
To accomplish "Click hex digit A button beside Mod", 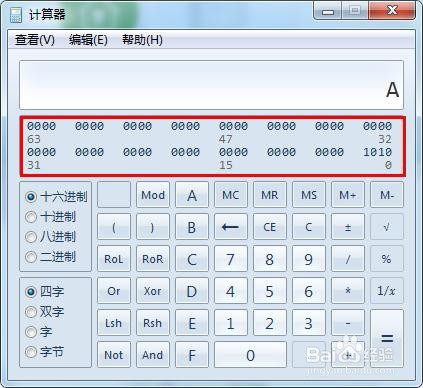I will coord(192,195).
